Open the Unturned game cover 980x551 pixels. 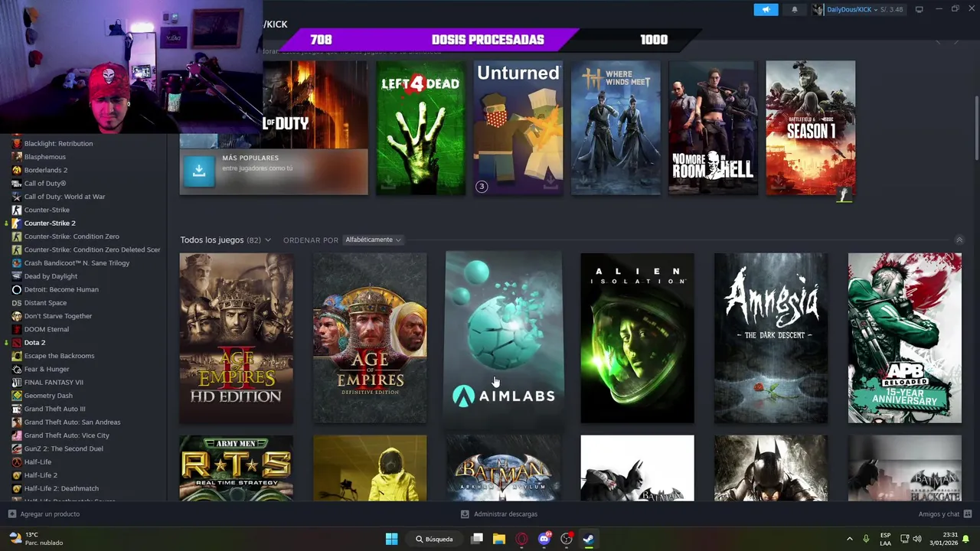(518, 128)
